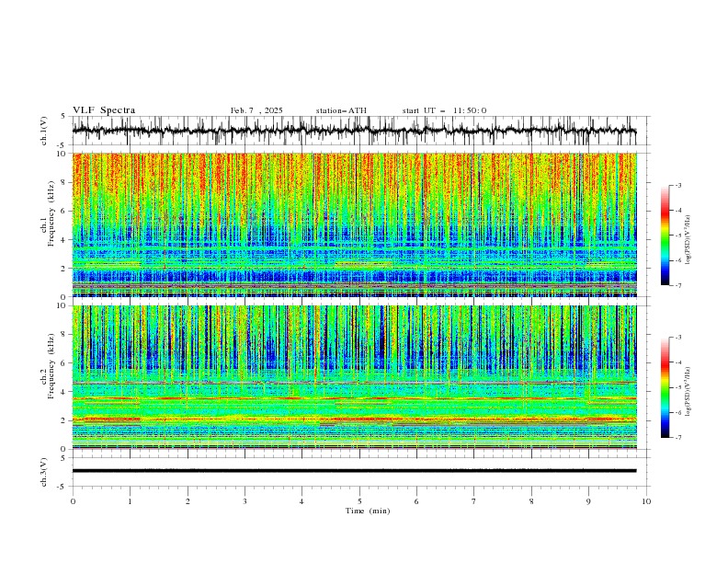Click the ch.2 spectrogram plot area
Viewport: 728px width, 563px height.
pyautogui.click(x=355, y=377)
